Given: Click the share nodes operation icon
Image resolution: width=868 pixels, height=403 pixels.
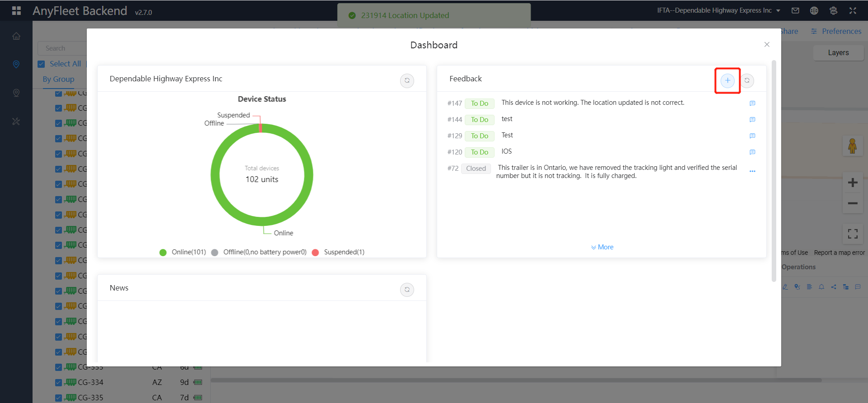Looking at the screenshot, I should tap(834, 287).
